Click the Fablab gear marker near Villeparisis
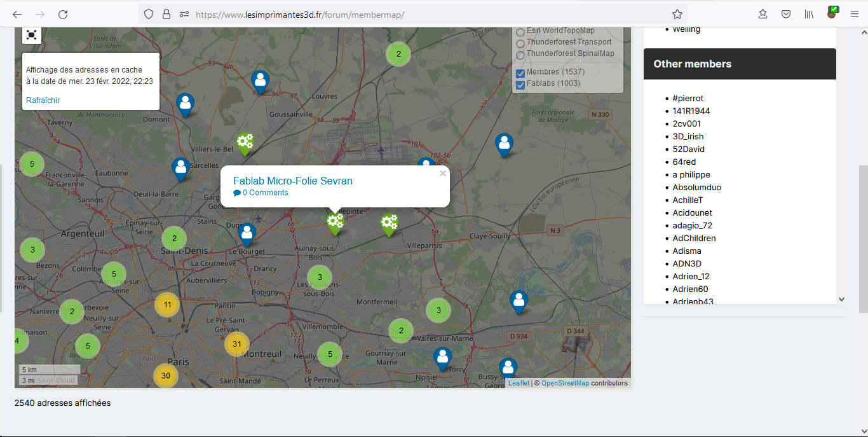This screenshot has height=437, width=868. pyautogui.click(x=389, y=225)
